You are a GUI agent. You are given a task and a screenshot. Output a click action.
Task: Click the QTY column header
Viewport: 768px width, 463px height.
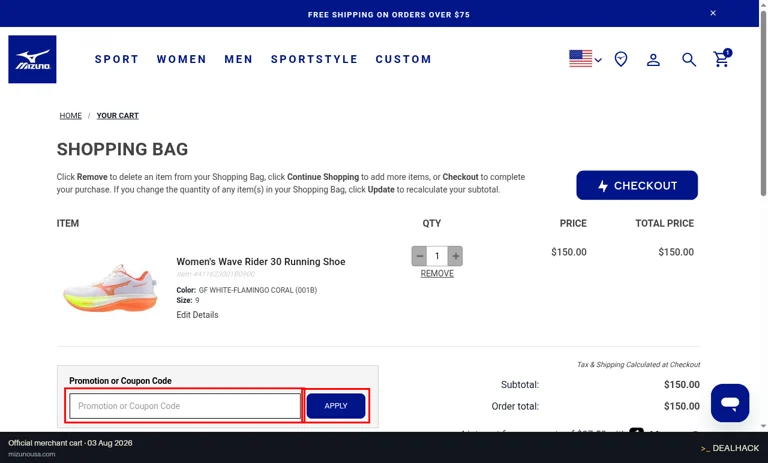[432, 223]
